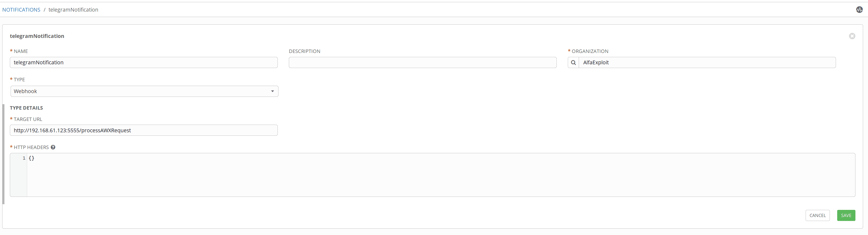Click the Name field label

point(20,51)
